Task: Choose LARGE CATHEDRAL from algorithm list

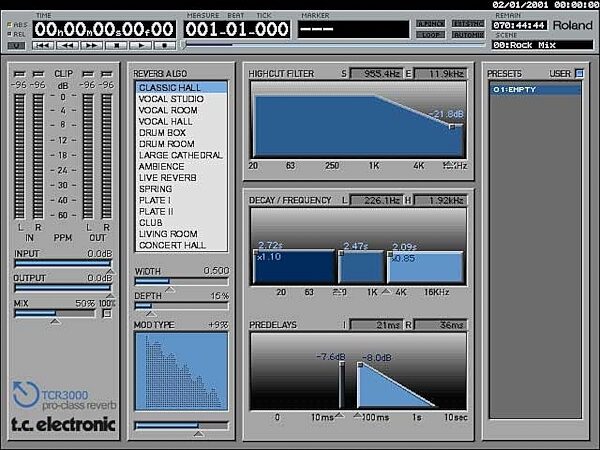Action: pyautogui.click(x=181, y=155)
